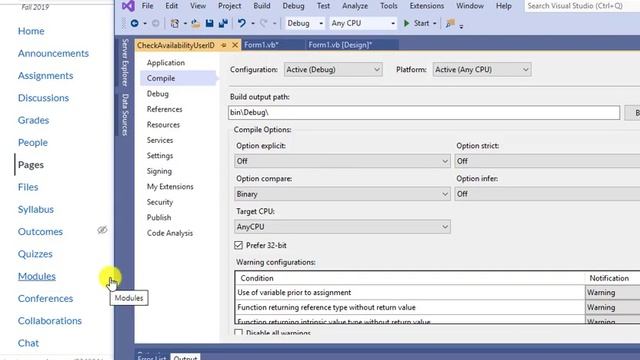This screenshot has width=640, height=360.
Task: Click the Build output path field
Action: [x=424, y=113]
